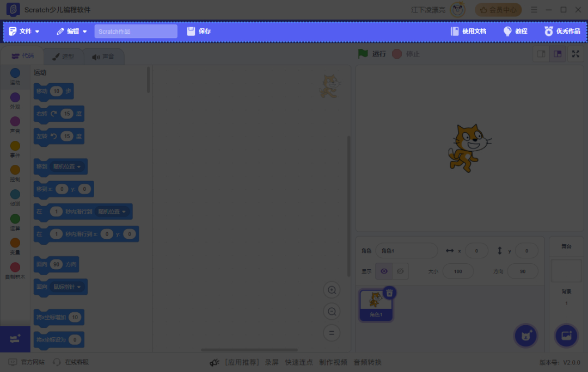The height and width of the screenshot is (372, 588).
Task: Click the 右转 15 度 block
Action: click(x=59, y=114)
